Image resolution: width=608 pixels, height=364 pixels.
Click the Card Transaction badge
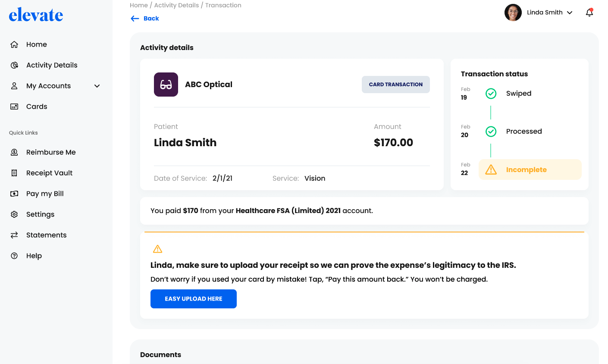tap(395, 85)
